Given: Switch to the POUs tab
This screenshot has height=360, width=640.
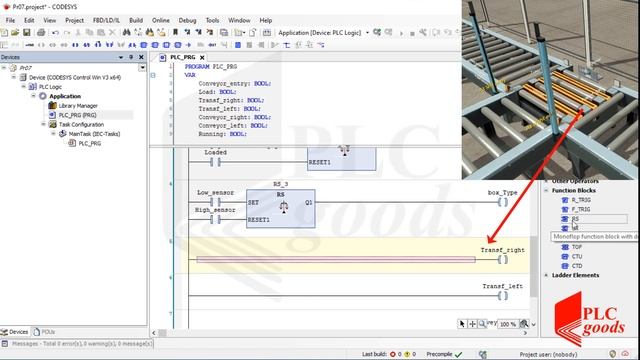Looking at the screenshot, I should 44,332.
